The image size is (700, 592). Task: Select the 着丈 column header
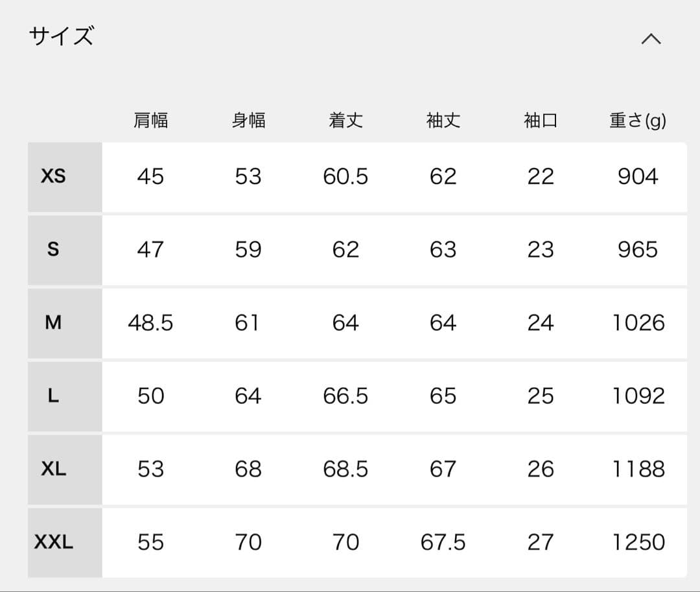pos(345,120)
